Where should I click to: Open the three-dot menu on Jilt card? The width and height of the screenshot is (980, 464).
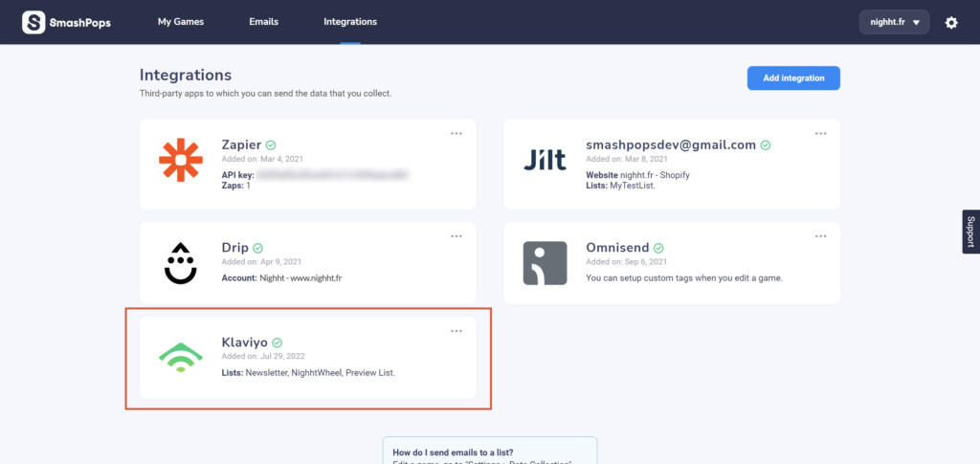[820, 133]
